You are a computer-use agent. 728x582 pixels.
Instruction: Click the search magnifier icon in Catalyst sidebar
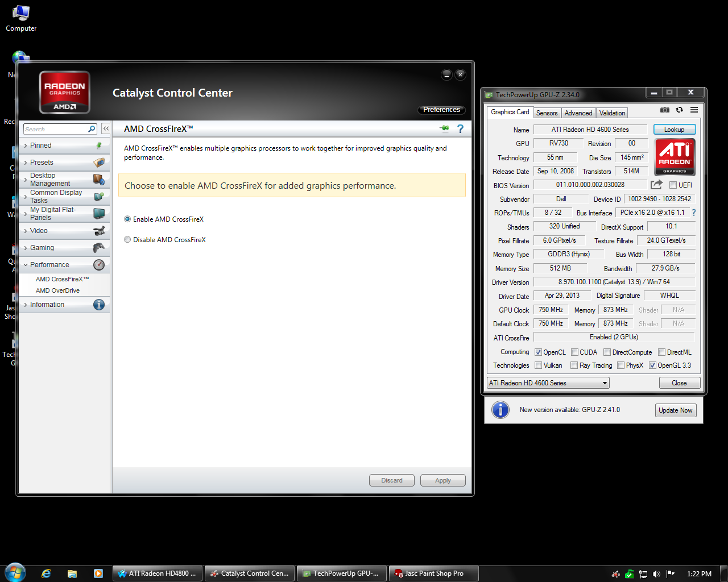pyautogui.click(x=92, y=129)
